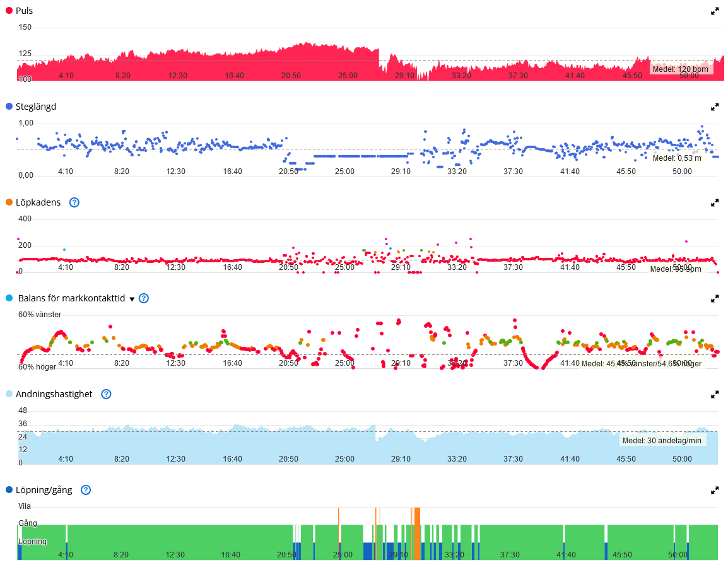The height and width of the screenshot is (570, 728).
Task: Click the 400 value on Löpkadens axis
Action: pyautogui.click(x=25, y=219)
